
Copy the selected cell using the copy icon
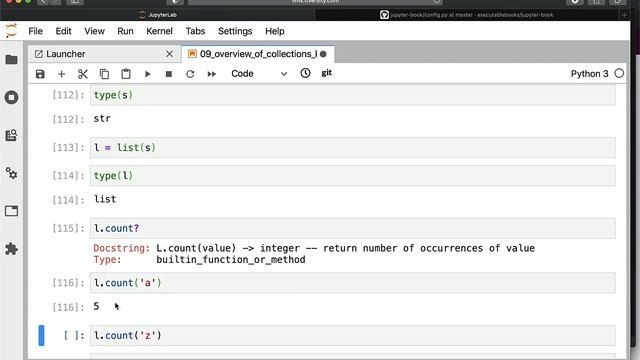coord(104,74)
